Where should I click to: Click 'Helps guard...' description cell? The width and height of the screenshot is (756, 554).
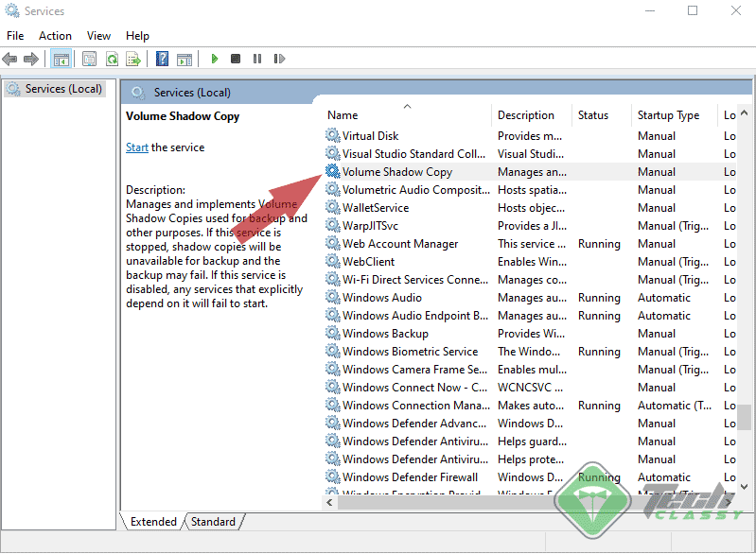[532, 441]
